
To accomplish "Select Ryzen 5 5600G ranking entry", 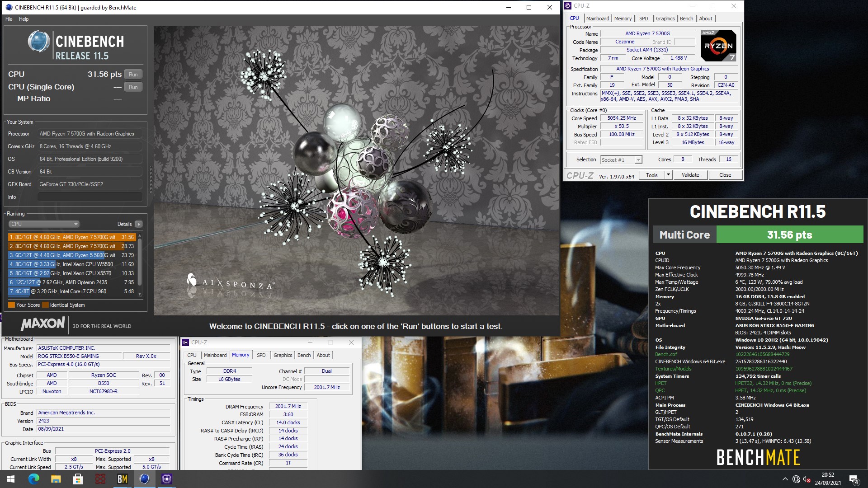I will pyautogui.click(x=72, y=255).
